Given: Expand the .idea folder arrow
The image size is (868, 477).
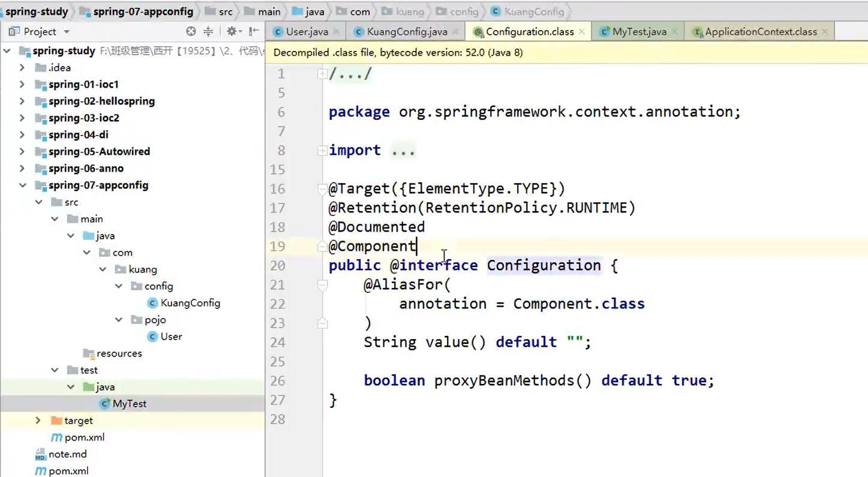Looking at the screenshot, I should (22, 68).
